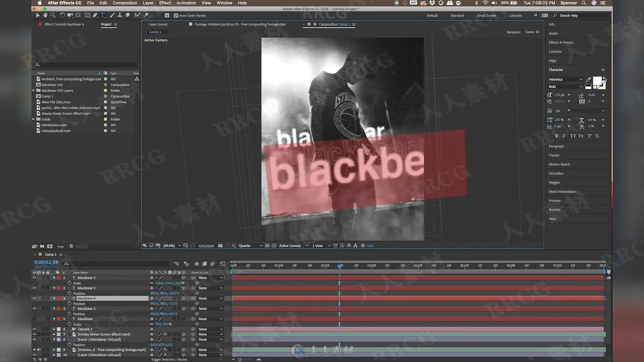Hide the blackbear 5 layer eye
The image size is (644, 362).
click(x=34, y=288)
